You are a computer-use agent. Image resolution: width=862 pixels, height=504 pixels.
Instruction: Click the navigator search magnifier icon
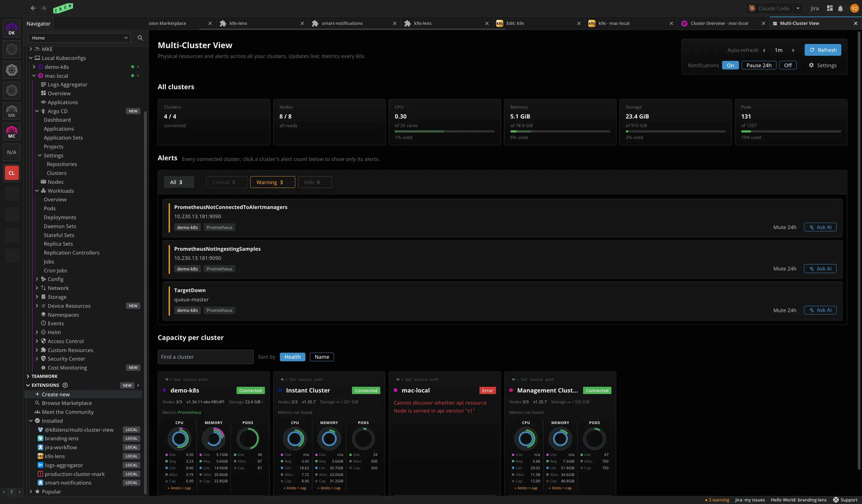pyautogui.click(x=140, y=38)
